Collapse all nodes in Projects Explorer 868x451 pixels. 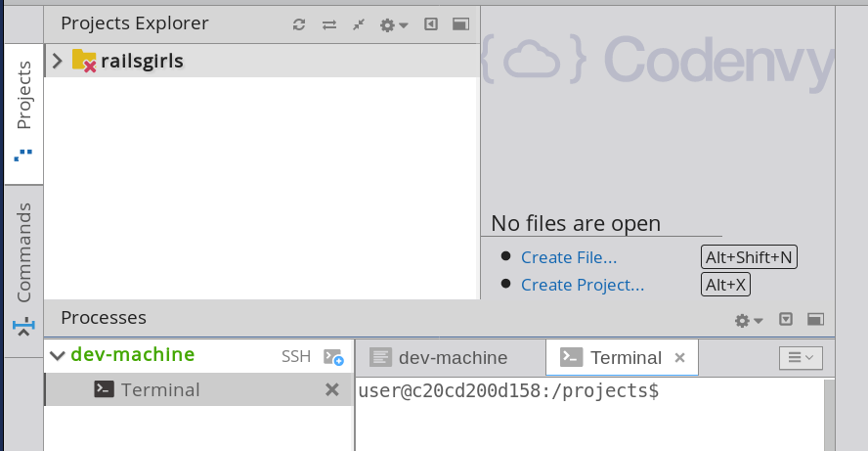[x=359, y=24]
